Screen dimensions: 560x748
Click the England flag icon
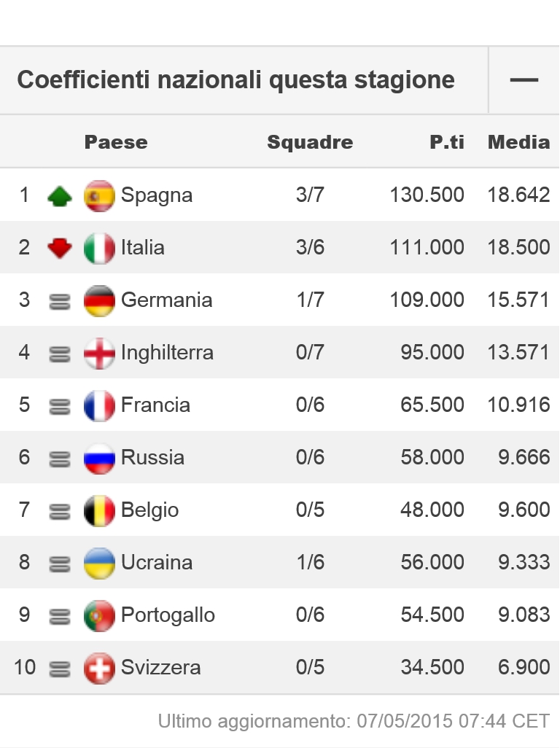(99, 353)
